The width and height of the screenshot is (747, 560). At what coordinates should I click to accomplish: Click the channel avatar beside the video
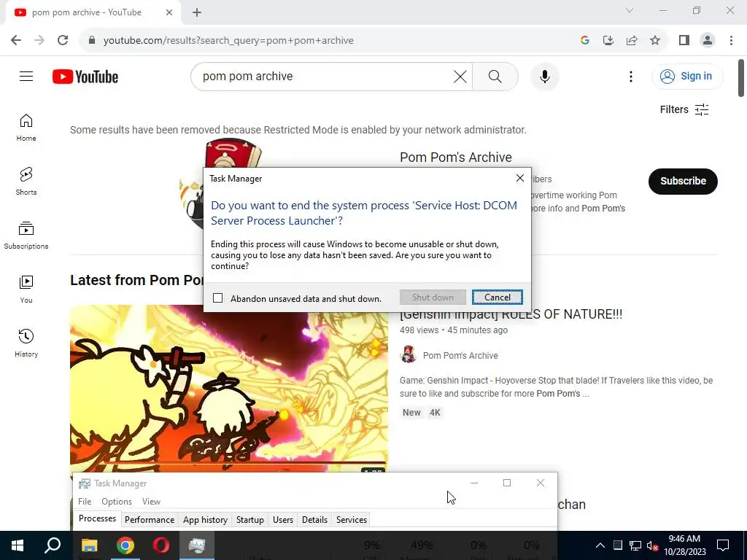point(409,355)
